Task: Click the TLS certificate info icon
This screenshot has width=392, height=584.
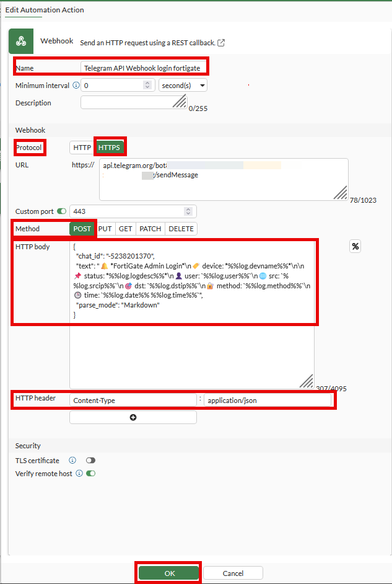Action: coord(72,461)
